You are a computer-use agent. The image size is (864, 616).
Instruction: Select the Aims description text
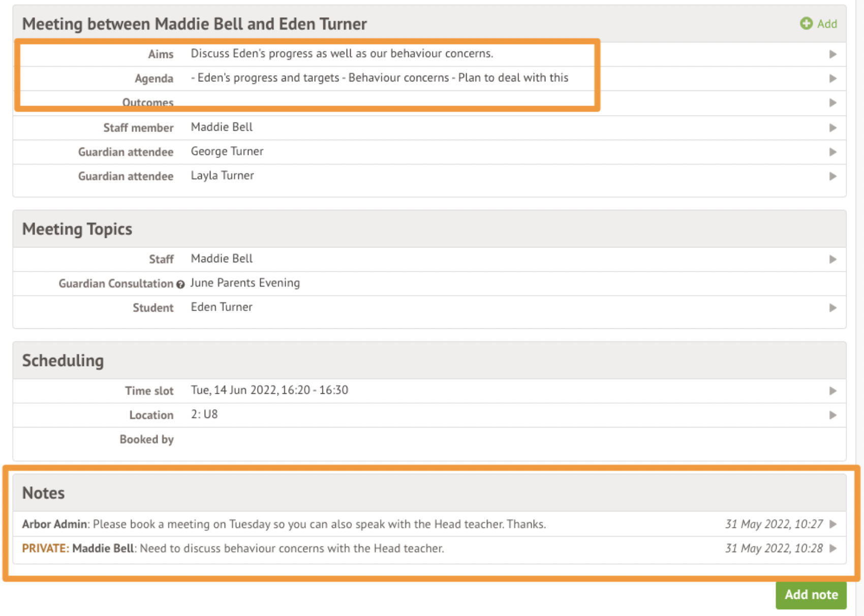click(x=342, y=53)
